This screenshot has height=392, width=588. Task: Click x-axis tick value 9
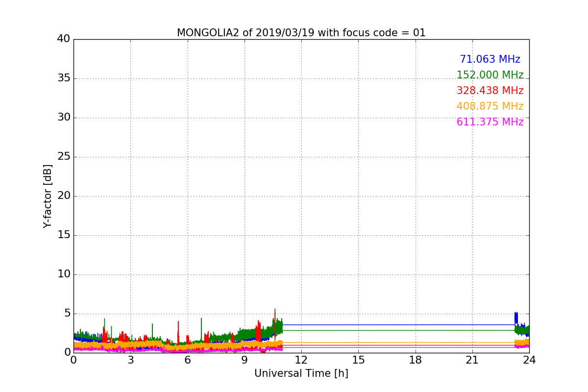tap(245, 360)
